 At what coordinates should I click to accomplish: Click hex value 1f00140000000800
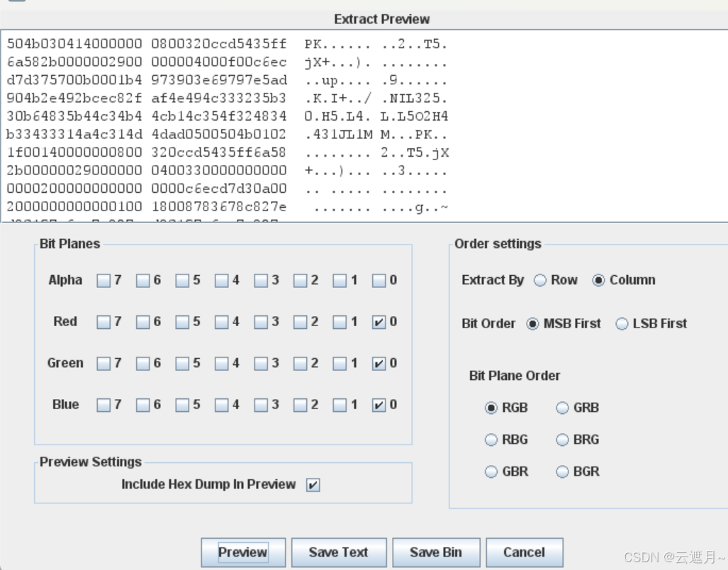click(74, 152)
